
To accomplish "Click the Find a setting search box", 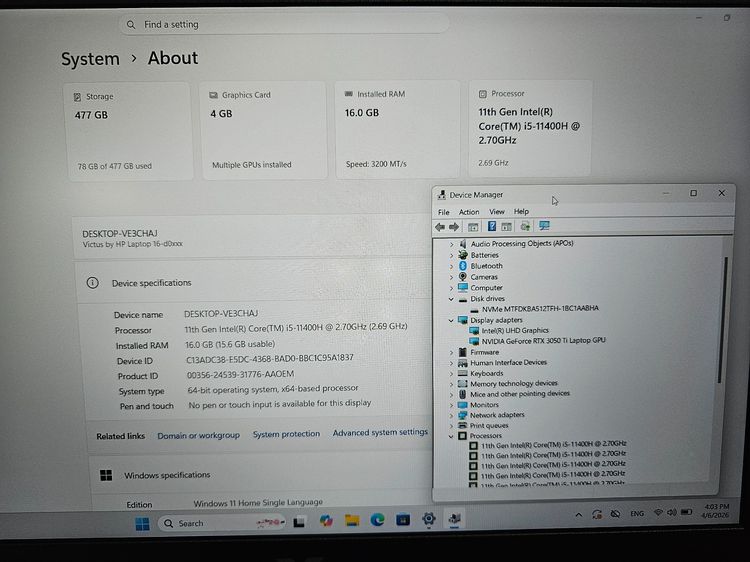I will [x=285, y=24].
